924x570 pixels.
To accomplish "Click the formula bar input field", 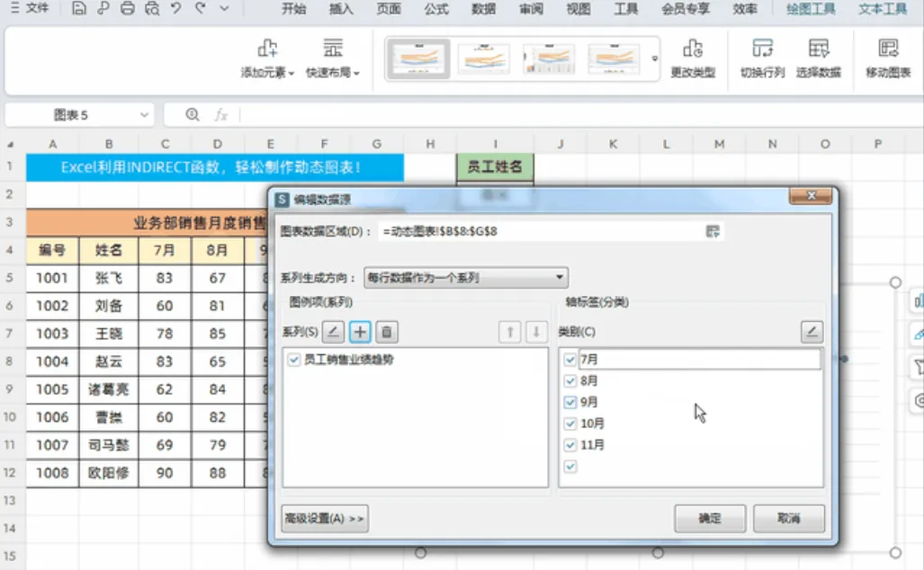I will pyautogui.click(x=580, y=115).
